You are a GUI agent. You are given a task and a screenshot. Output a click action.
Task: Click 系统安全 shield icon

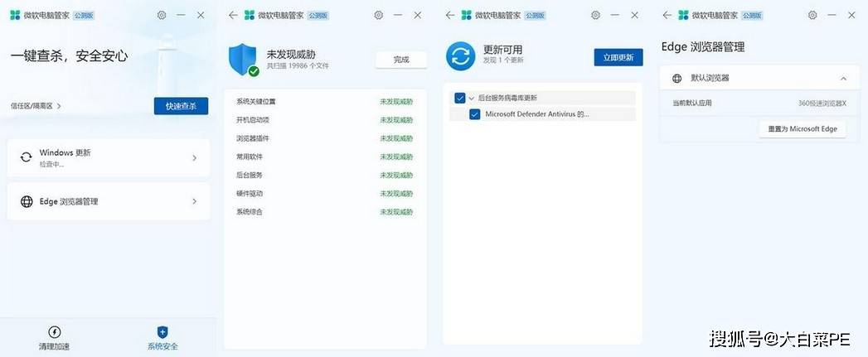162,332
